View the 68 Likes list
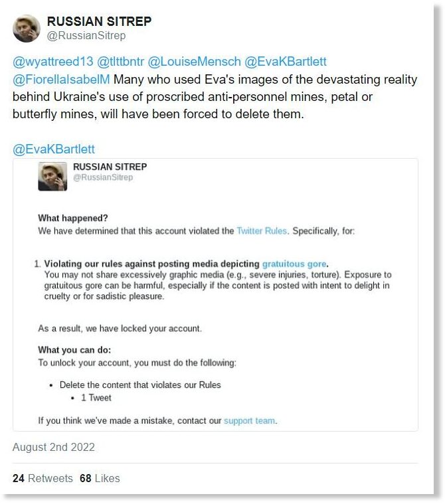445x504 pixels. point(100,478)
